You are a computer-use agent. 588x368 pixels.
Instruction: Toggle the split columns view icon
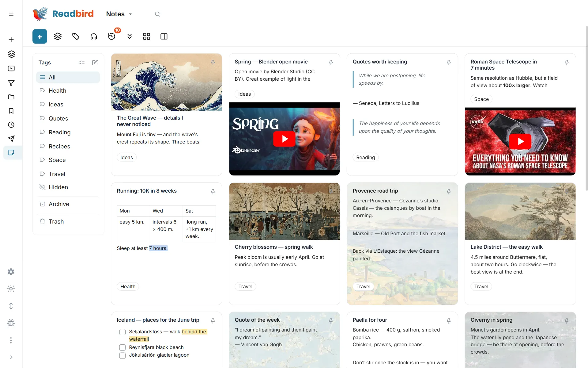click(164, 36)
